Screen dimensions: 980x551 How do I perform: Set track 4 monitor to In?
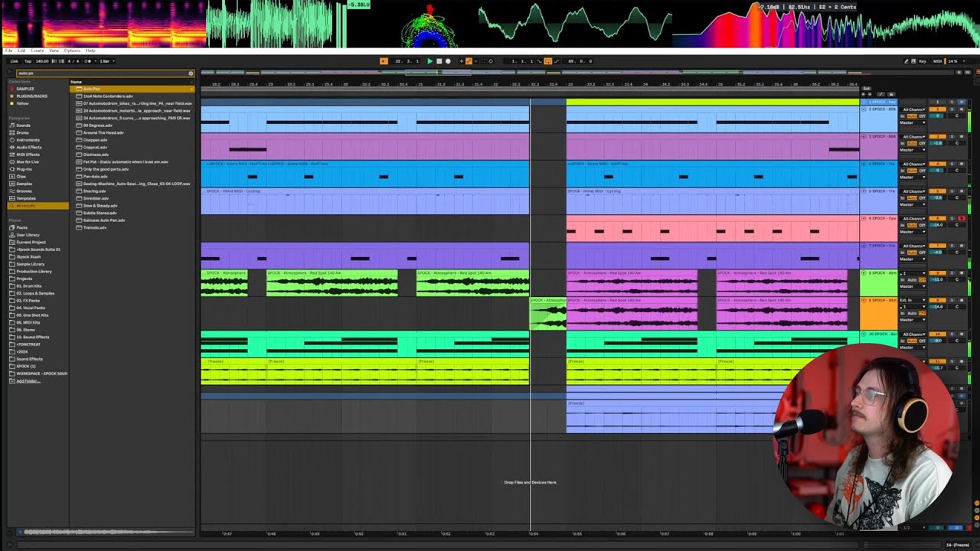[x=903, y=171]
